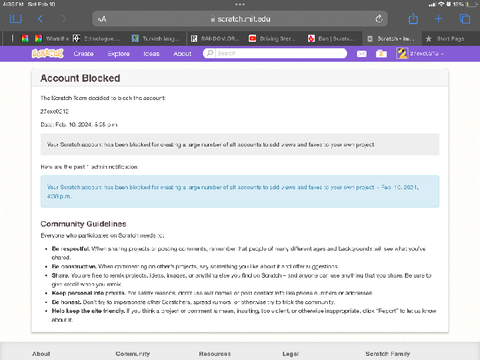Click the search magnifier icon
The image size is (480, 360).
pos(210,53)
